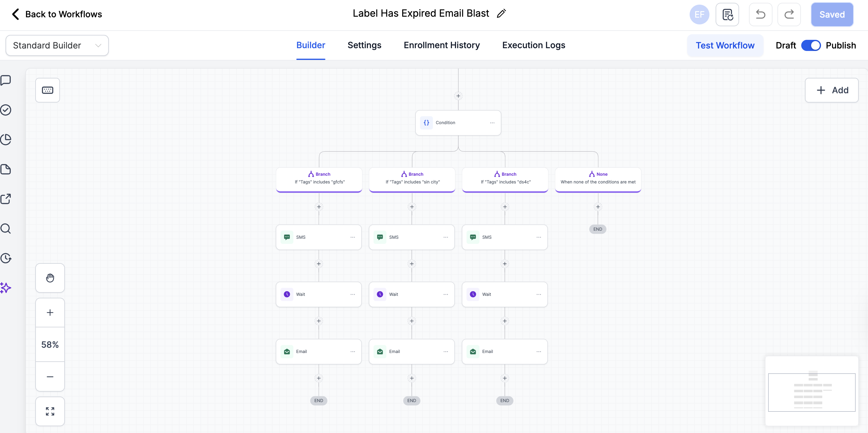868x433 pixels.
Task: Expand the Condition node options menu
Action: click(492, 123)
